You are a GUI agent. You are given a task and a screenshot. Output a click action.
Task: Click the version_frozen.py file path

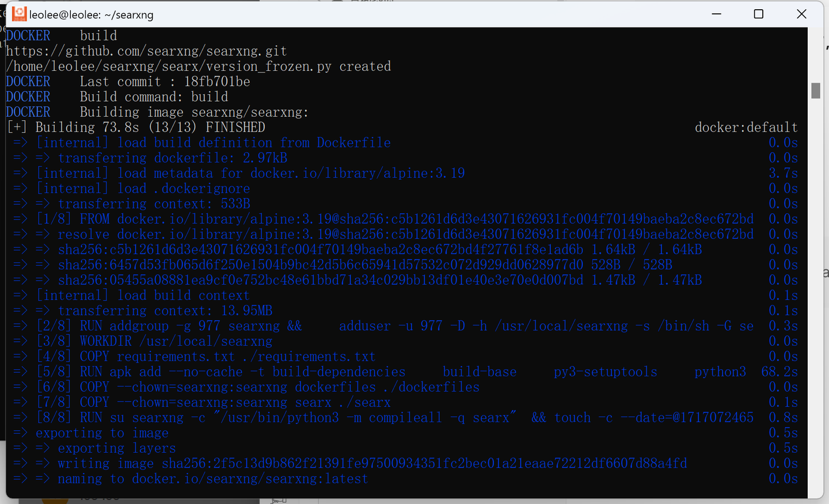click(x=169, y=67)
